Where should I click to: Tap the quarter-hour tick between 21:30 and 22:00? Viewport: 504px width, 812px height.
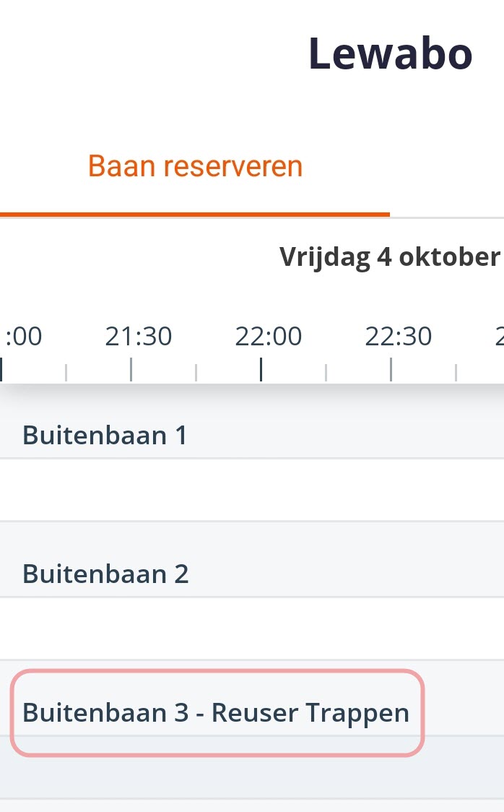click(x=196, y=372)
